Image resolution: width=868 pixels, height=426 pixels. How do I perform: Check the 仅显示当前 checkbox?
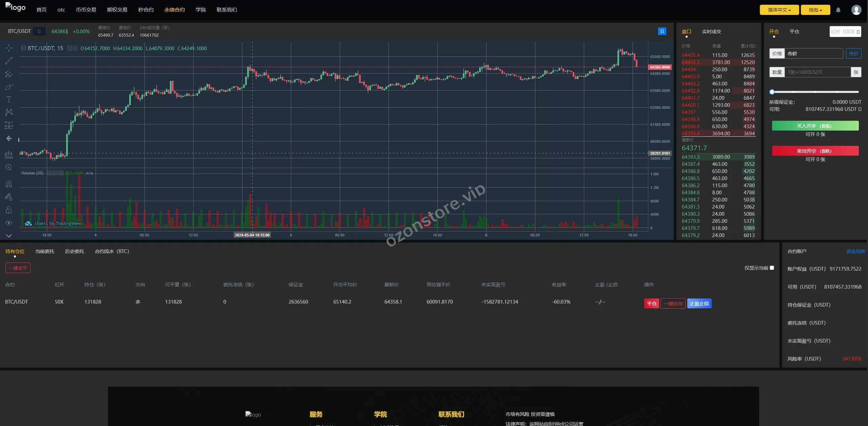[x=772, y=268]
